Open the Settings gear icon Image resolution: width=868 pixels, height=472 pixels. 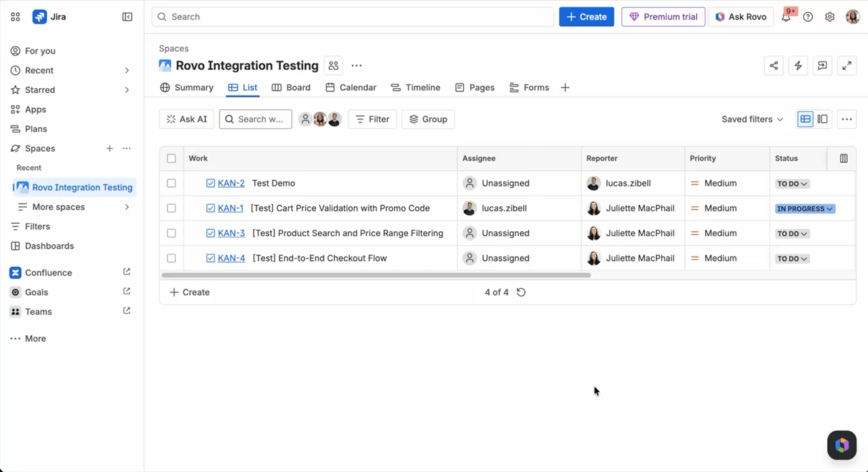(829, 17)
